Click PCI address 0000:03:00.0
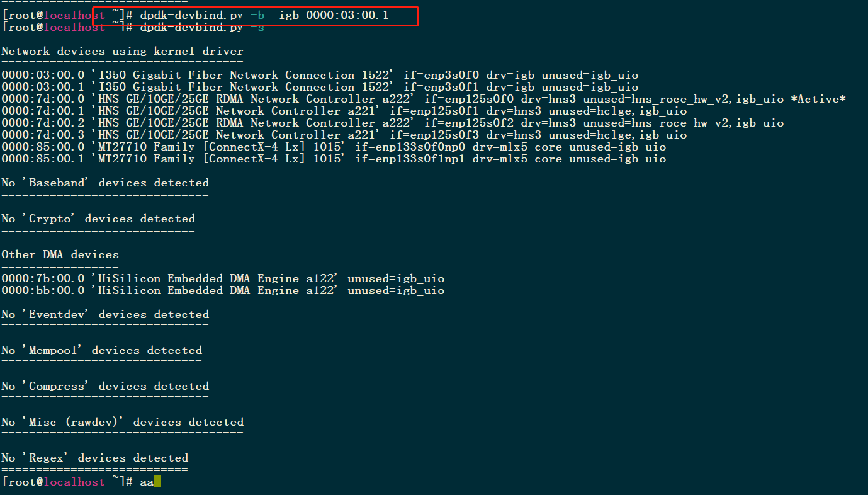 tap(43, 75)
